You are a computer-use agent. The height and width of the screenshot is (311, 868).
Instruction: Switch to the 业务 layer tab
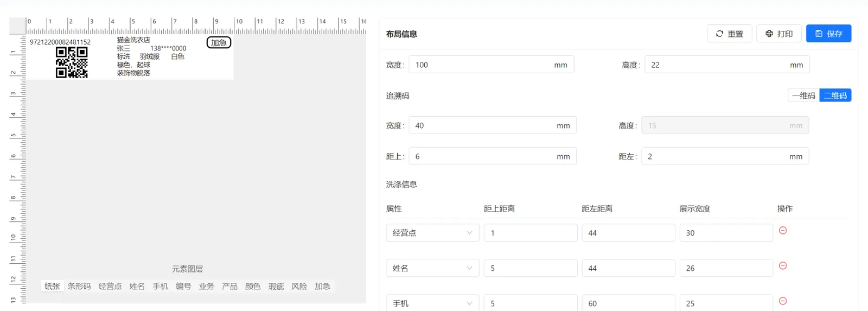click(x=207, y=286)
